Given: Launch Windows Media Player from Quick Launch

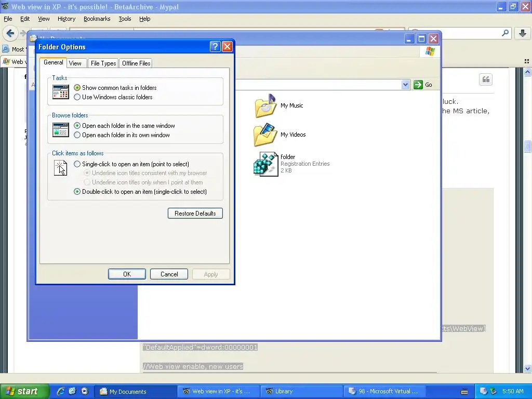Looking at the screenshot, I should click(x=85, y=391).
